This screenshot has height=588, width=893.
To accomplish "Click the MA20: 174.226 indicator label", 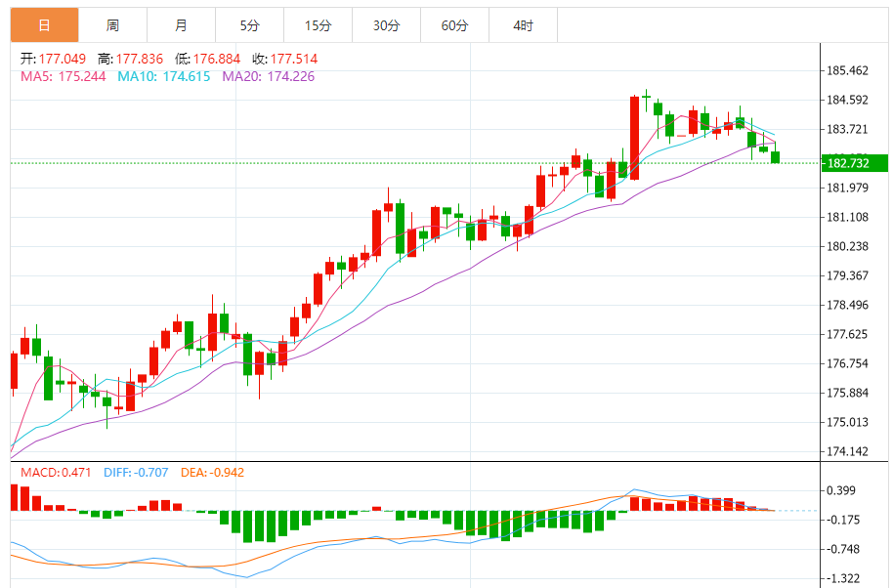I will (x=269, y=76).
